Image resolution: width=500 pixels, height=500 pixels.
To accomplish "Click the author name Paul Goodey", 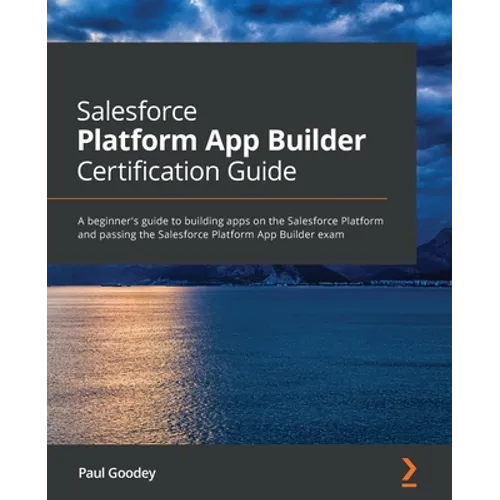I will (x=117, y=473).
